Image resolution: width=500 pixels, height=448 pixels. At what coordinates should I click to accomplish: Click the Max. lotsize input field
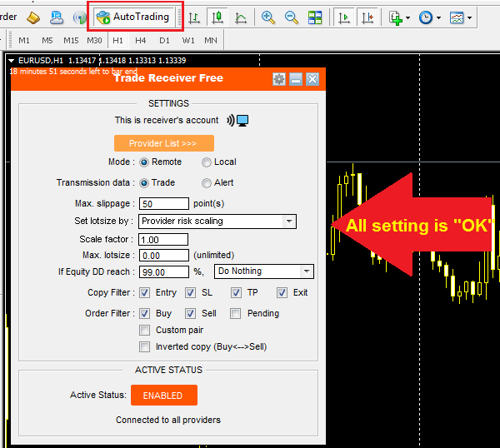(x=164, y=256)
